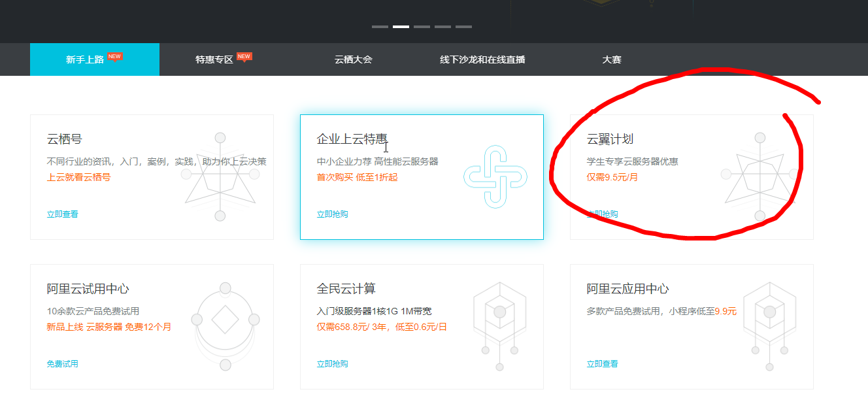
Task: Click the NEW badge on 新手上路 tab
Action: pos(115,56)
